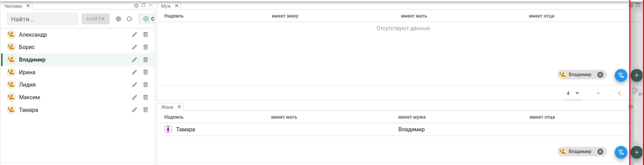644x165 pixels.
Task: Switch to the Человек tab
Action: 13,6
